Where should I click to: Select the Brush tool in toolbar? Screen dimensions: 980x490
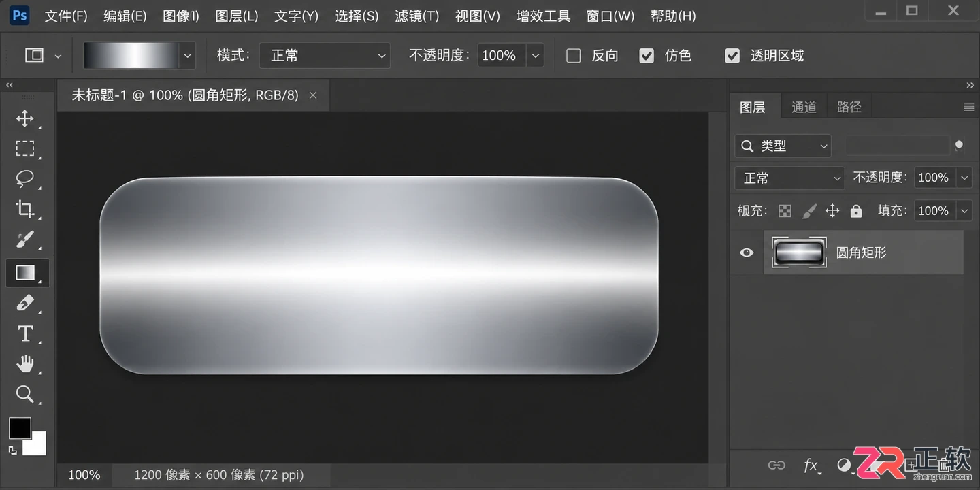(25, 240)
